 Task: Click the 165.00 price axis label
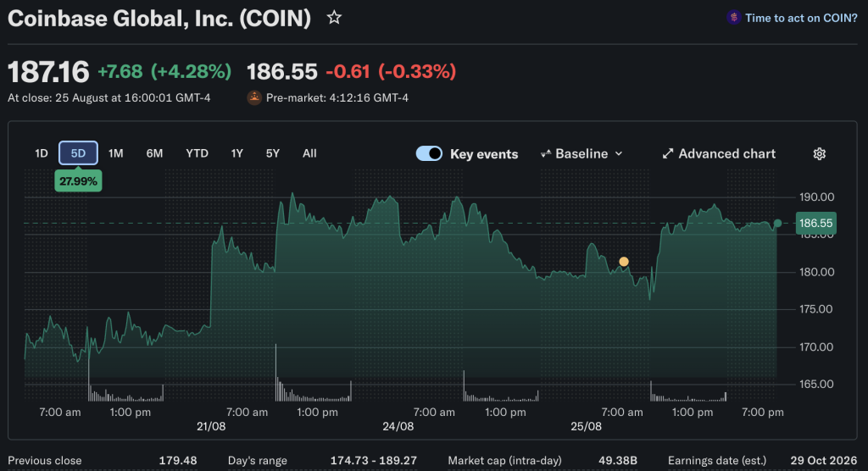pyautogui.click(x=816, y=384)
